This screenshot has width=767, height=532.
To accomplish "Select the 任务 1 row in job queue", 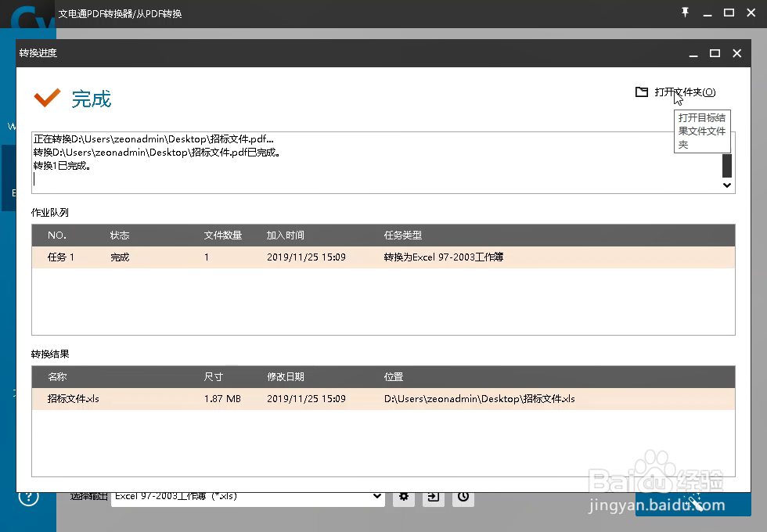I will click(x=383, y=257).
